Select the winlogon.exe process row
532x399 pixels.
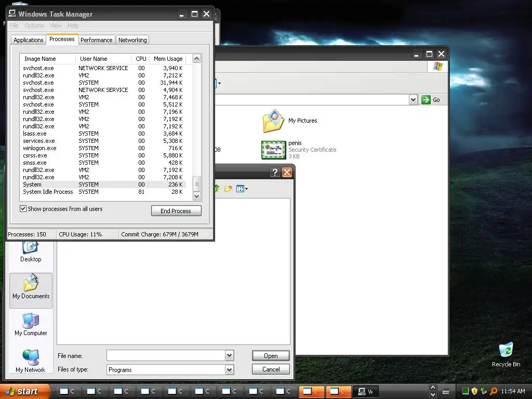103,148
